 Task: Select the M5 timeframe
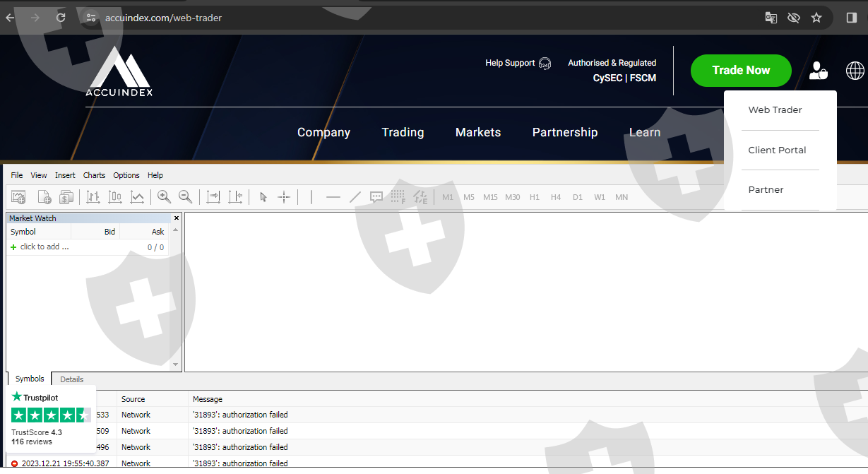pos(469,197)
